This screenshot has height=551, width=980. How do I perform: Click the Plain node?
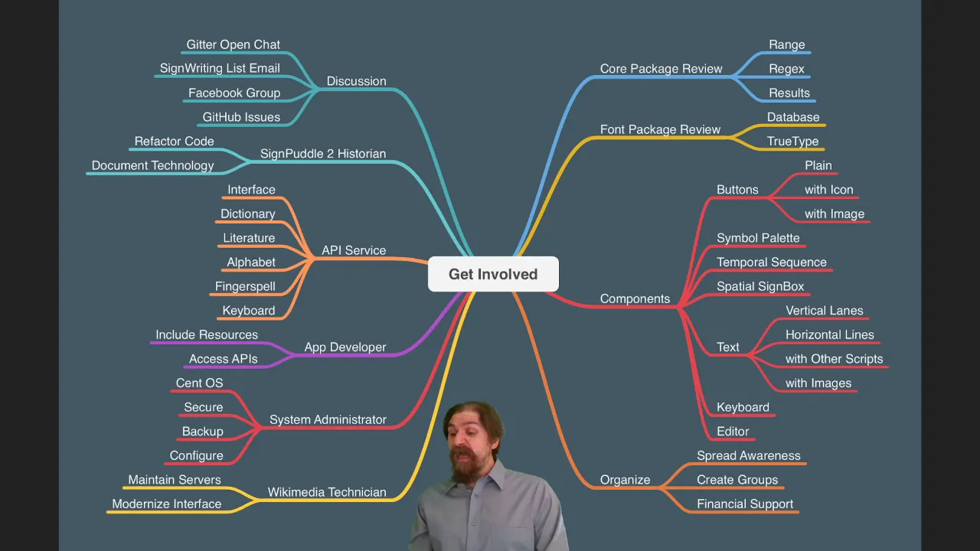click(x=818, y=165)
